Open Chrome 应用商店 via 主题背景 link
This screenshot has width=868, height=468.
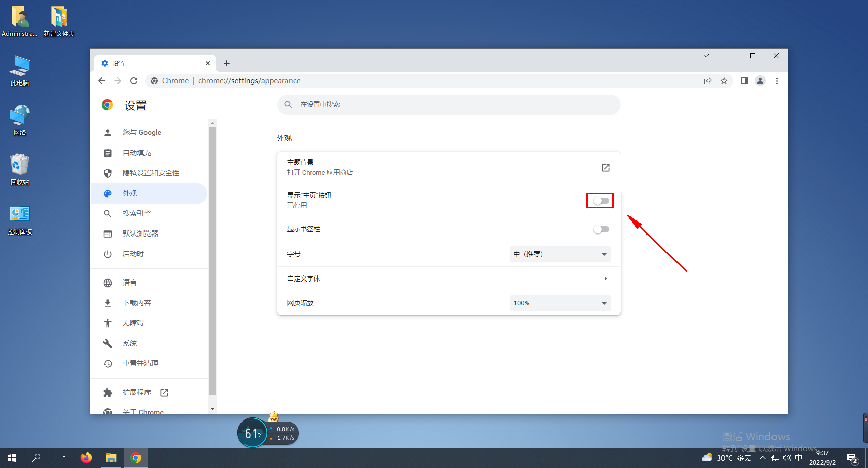click(x=605, y=167)
